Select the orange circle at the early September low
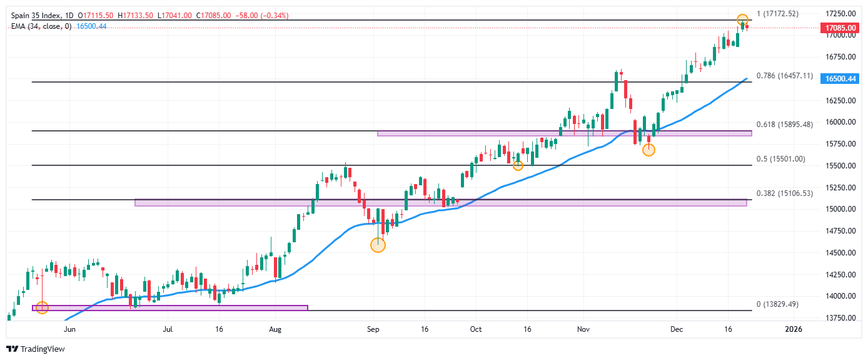868x360 pixels. [378, 245]
